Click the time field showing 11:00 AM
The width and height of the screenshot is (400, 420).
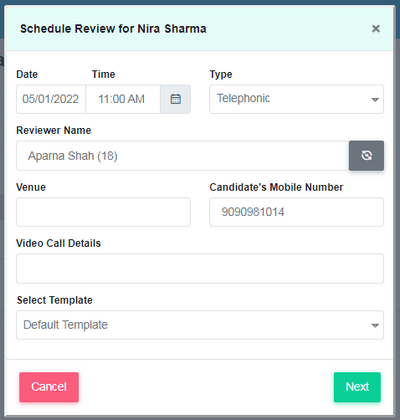[x=123, y=99]
